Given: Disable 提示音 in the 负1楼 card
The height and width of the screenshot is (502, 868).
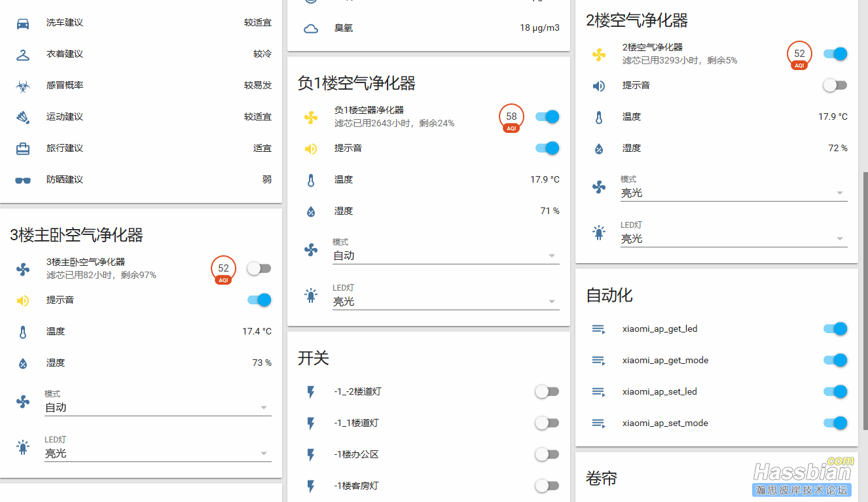Looking at the screenshot, I should pos(547,148).
